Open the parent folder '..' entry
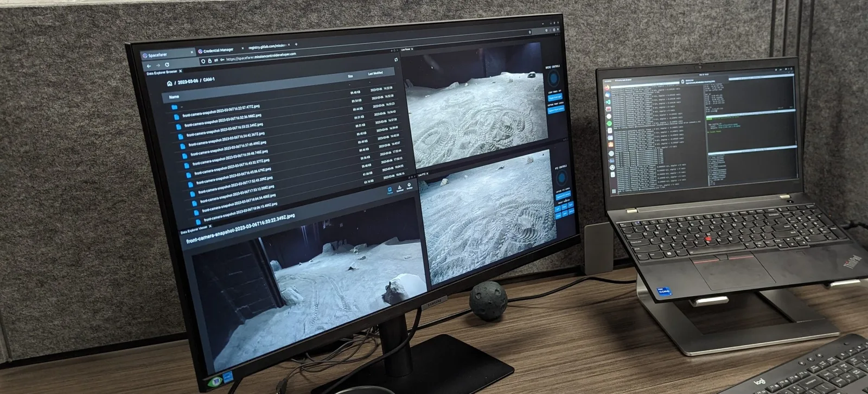 175,107
